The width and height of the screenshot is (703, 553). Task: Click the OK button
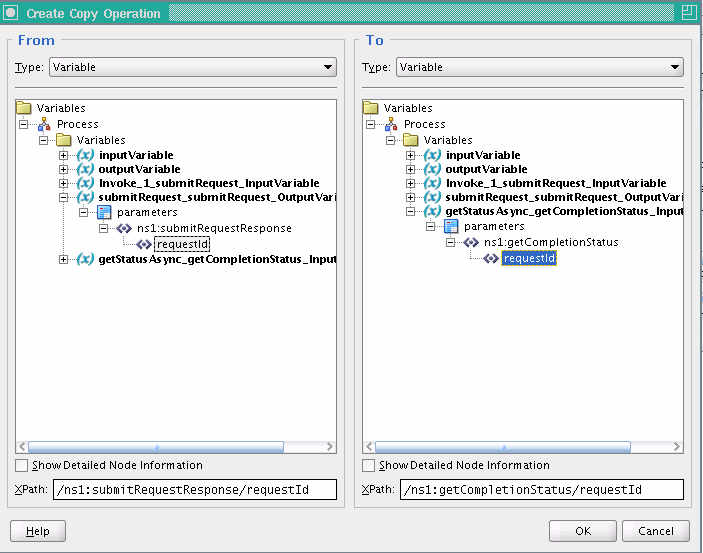[582, 531]
